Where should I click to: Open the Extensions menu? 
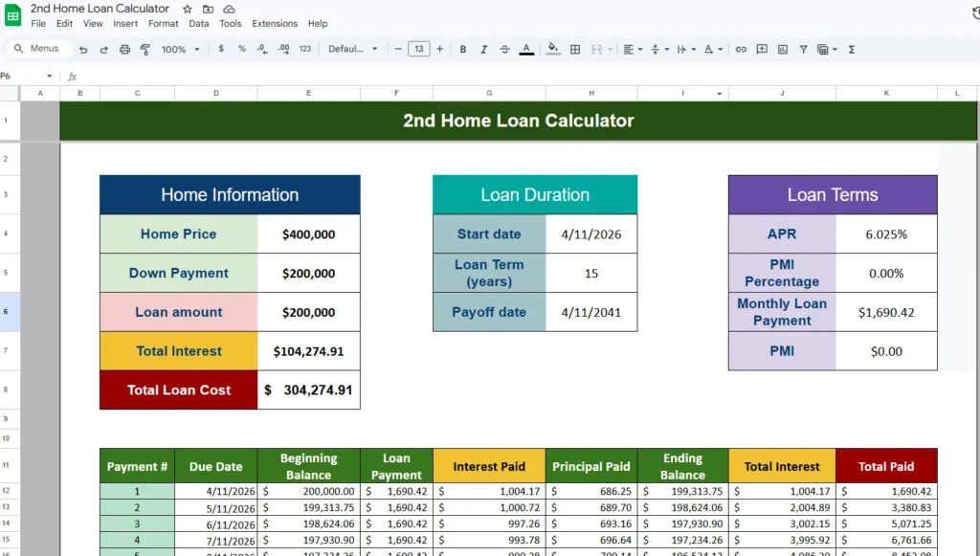[275, 24]
